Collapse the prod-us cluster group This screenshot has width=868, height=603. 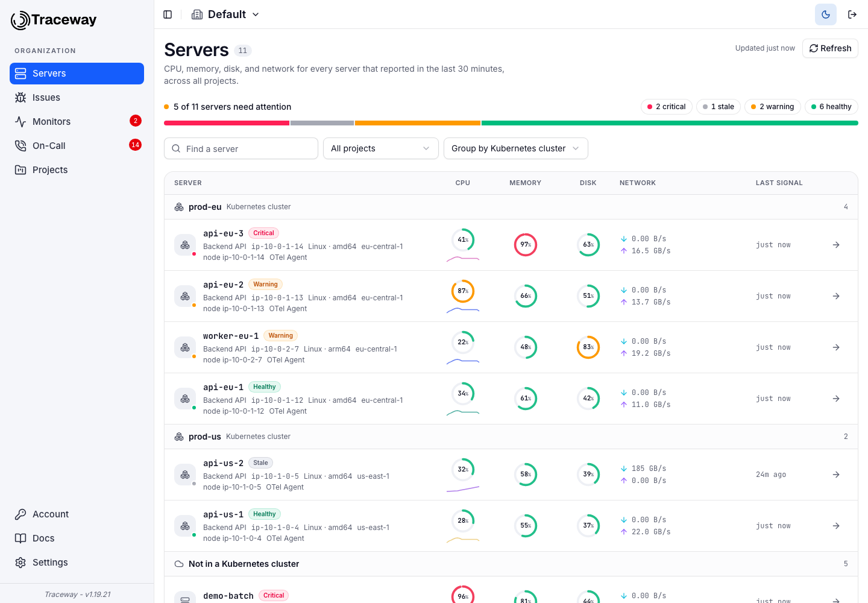(x=511, y=437)
